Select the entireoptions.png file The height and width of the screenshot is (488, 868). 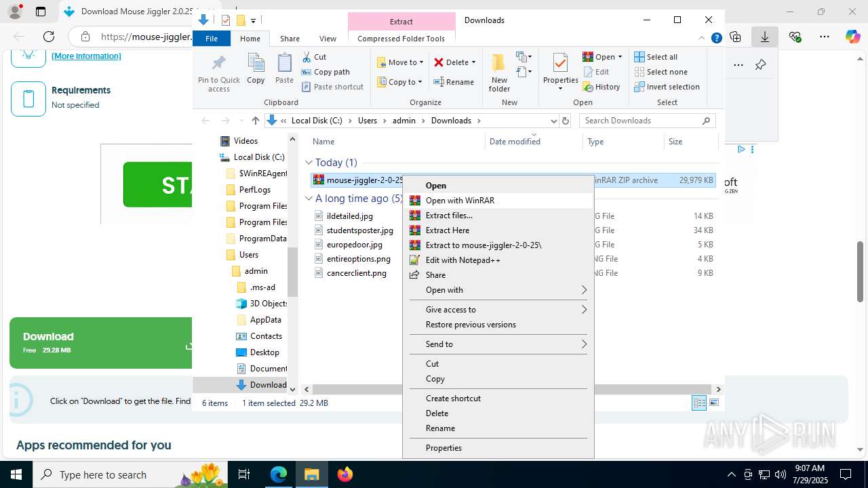click(x=359, y=259)
